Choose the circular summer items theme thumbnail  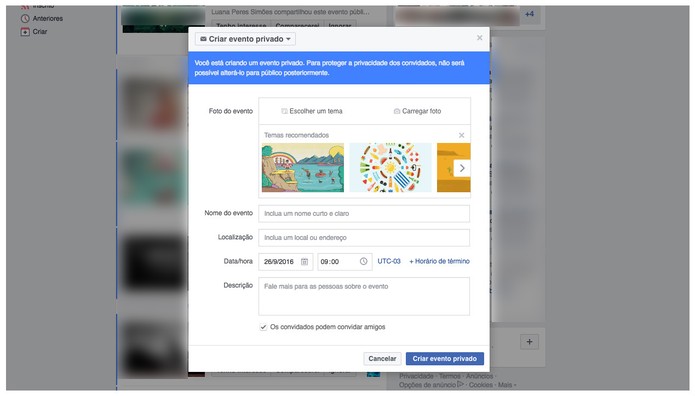coord(390,168)
